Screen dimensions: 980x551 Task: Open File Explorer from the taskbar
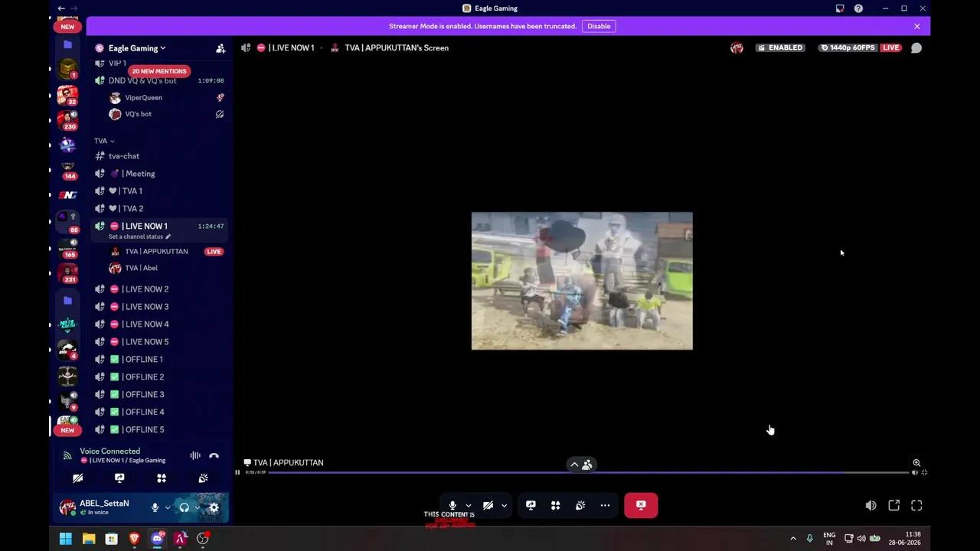[x=89, y=539]
